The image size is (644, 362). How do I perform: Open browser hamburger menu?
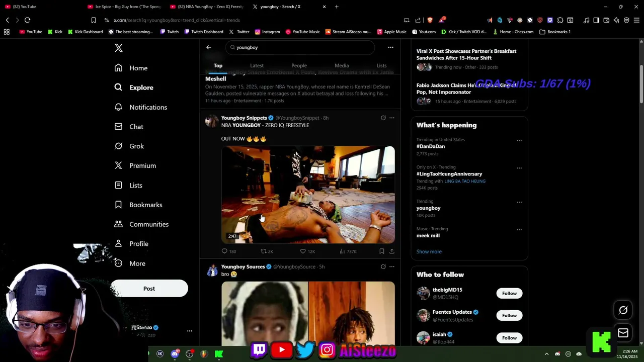(636, 20)
